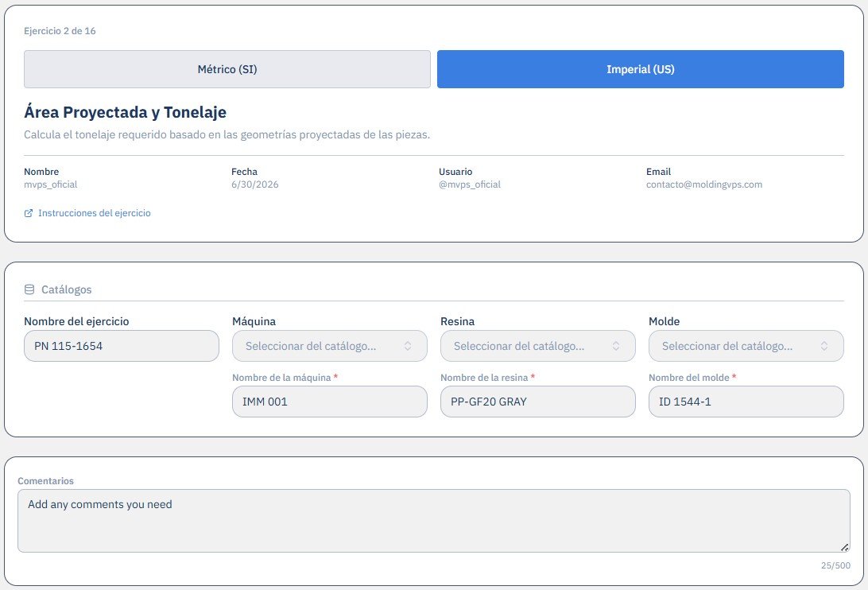The image size is (868, 590).
Task: Open the Máquina catalog dropdown
Action: [x=329, y=346]
